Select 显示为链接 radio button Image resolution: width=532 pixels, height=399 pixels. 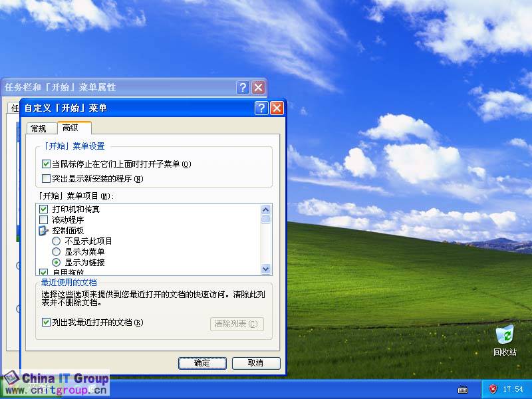(x=56, y=262)
